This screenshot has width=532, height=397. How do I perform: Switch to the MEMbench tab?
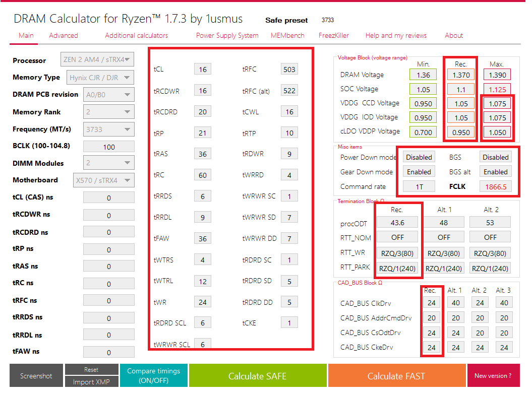(287, 36)
